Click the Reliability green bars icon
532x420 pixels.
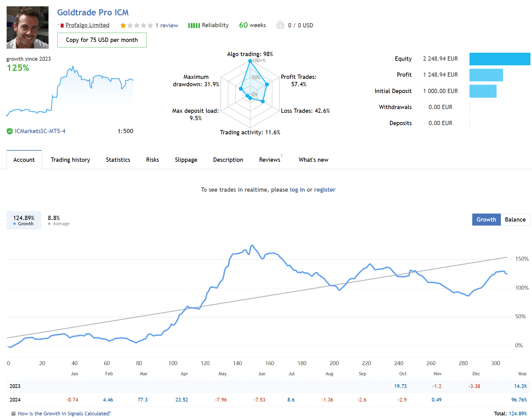194,26
